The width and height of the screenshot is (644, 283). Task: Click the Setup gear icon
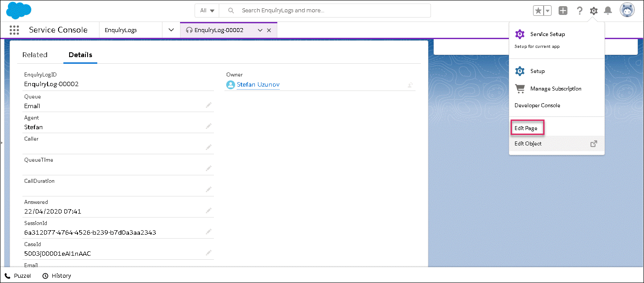594,11
